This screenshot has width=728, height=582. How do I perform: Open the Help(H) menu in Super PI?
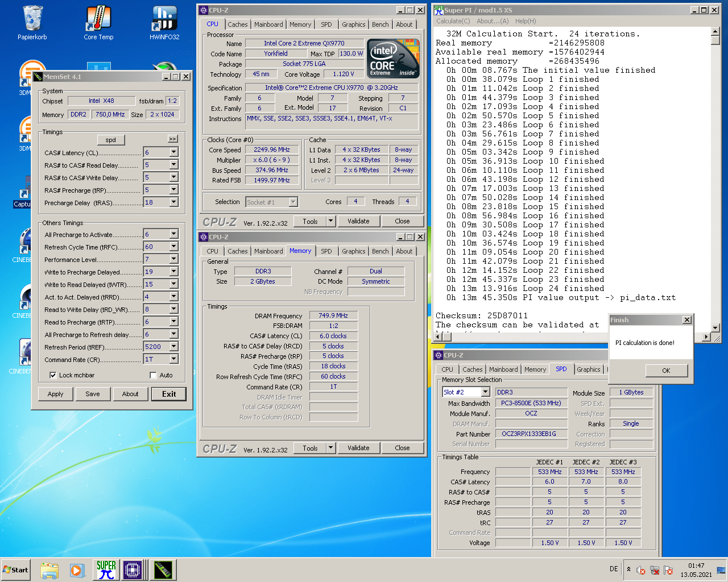point(526,21)
